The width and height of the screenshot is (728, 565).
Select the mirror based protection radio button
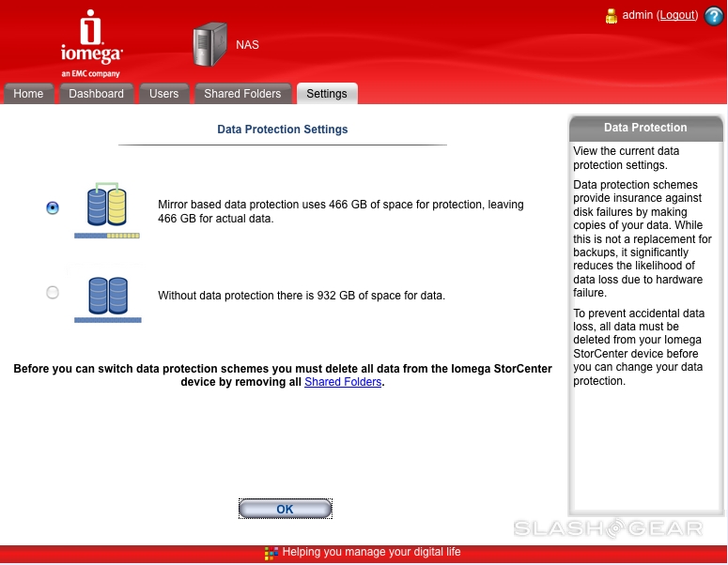click(x=53, y=208)
